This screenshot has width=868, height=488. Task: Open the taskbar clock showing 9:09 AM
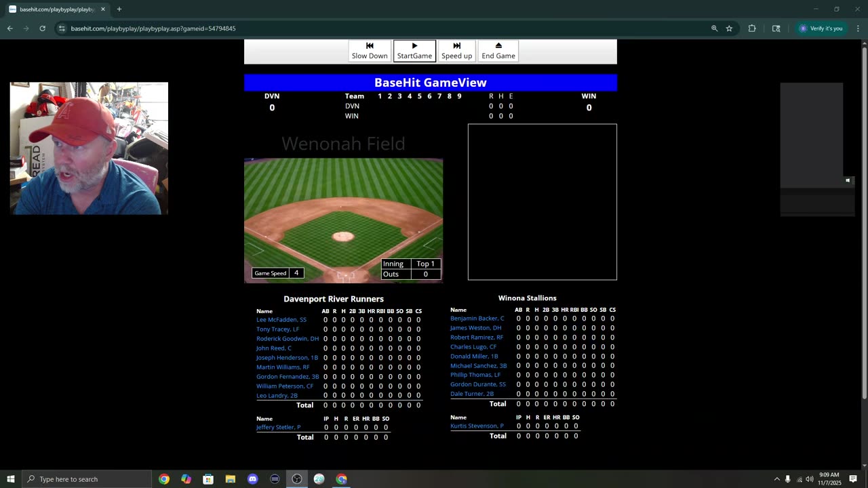pyautogui.click(x=829, y=479)
